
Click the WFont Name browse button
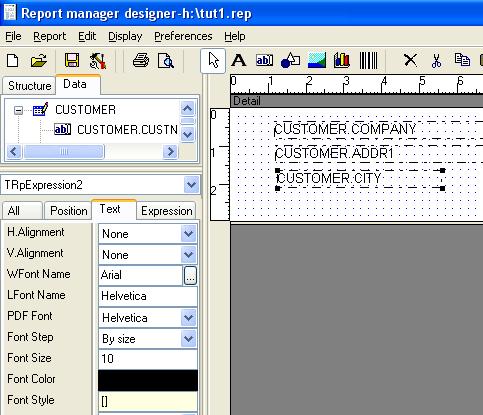190,275
